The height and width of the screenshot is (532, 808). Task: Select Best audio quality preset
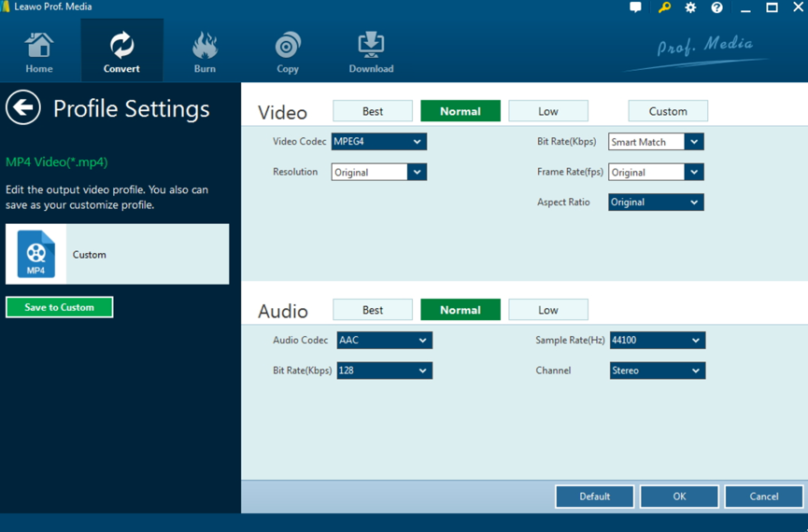[x=373, y=310]
